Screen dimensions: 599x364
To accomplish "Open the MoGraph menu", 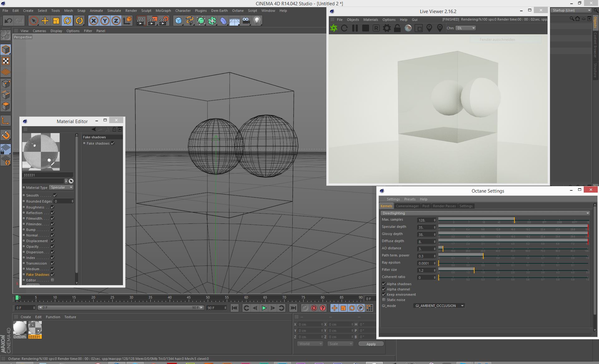I will click(163, 11).
